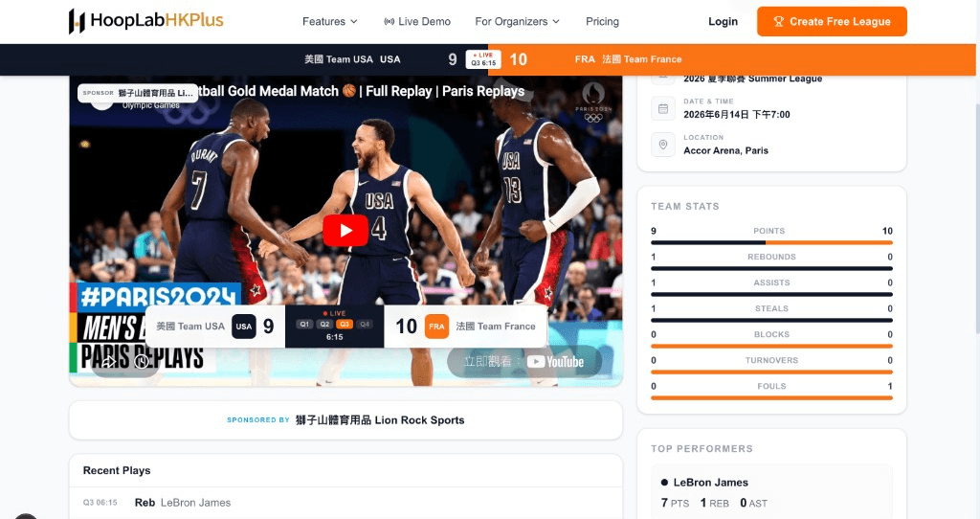
Task: Click LIVE Q3 6:15 badge in top scorebar
Action: (483, 59)
